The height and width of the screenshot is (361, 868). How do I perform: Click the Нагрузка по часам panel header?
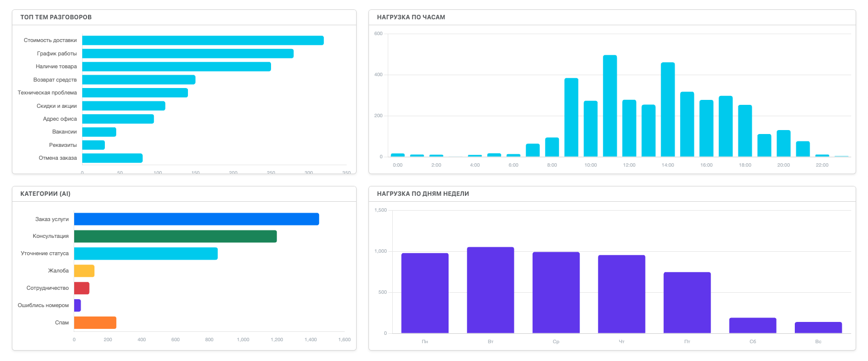411,17
